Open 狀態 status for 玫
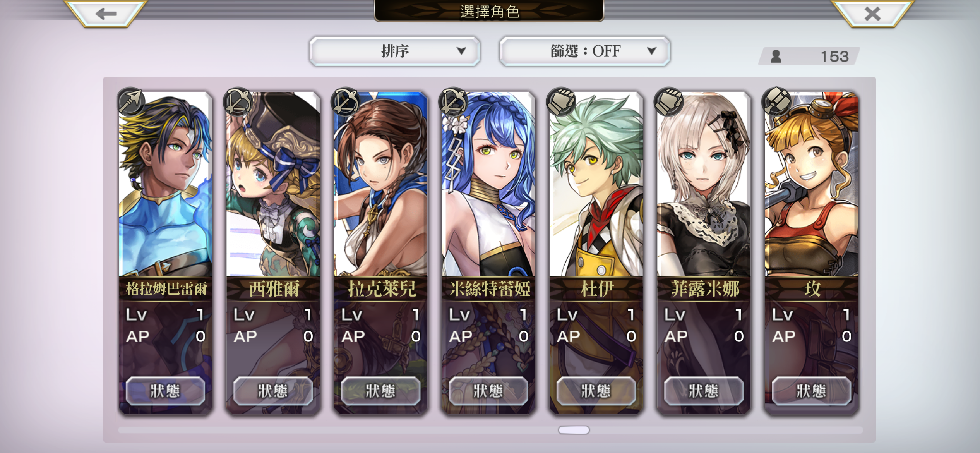 (x=811, y=391)
